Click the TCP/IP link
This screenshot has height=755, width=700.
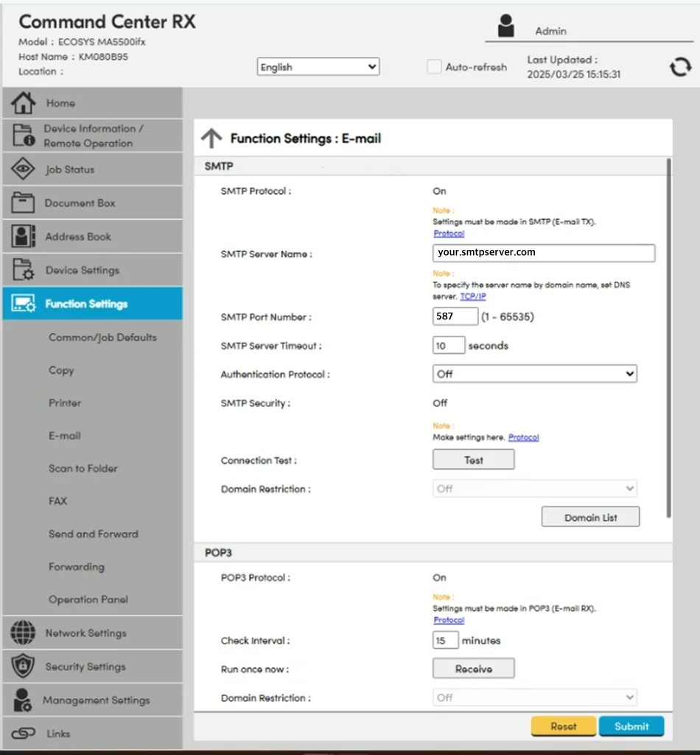[x=473, y=296]
